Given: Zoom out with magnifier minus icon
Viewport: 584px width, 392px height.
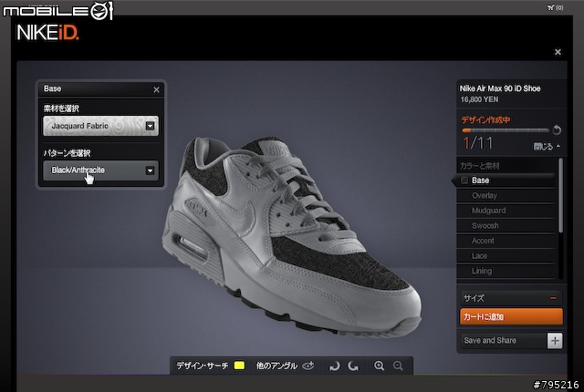Looking at the screenshot, I should pyautogui.click(x=398, y=366).
